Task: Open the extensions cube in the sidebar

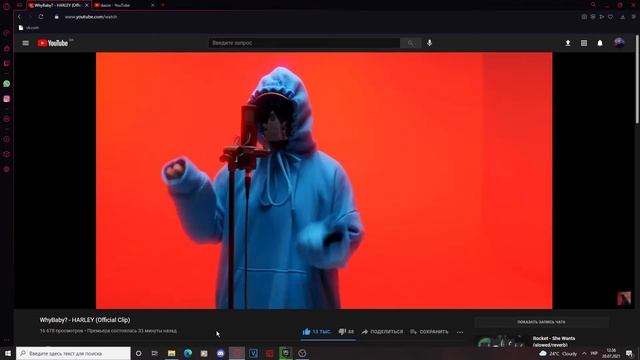Action: (7, 154)
